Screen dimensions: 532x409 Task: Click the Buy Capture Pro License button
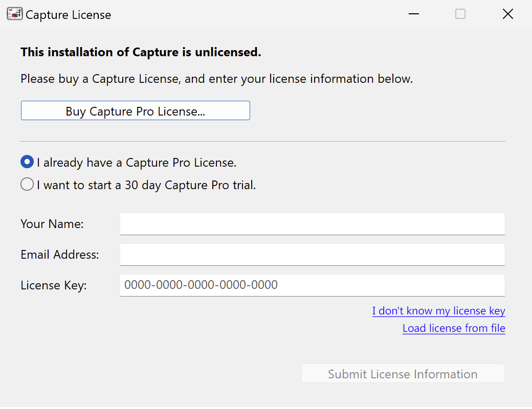(x=136, y=110)
